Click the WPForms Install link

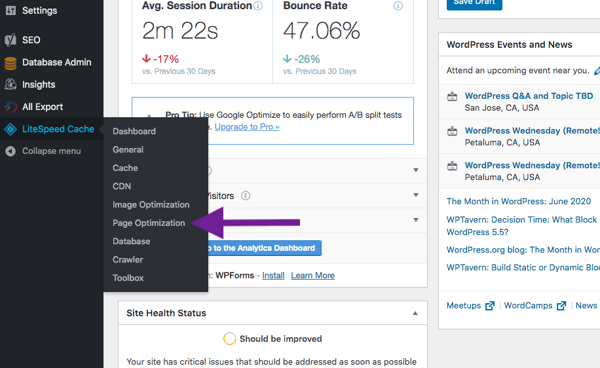point(273,275)
